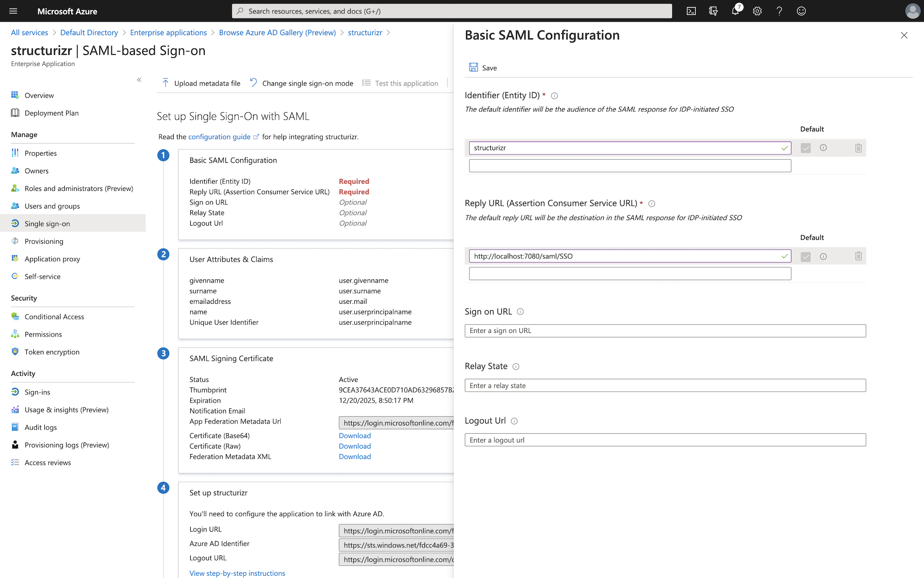Open the user account avatar
The width and height of the screenshot is (924, 578).
[912, 11]
